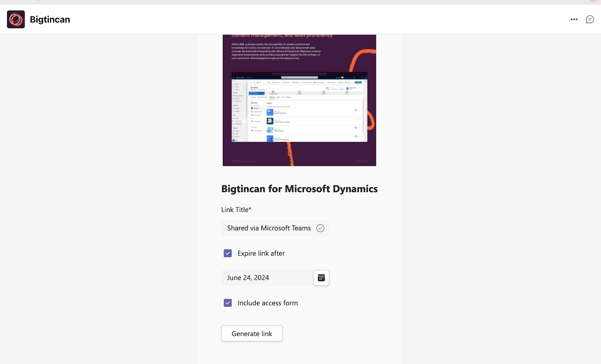Image resolution: width=601 pixels, height=364 pixels.
Task: Click the June 24, 2024 date field
Action: 267,278
